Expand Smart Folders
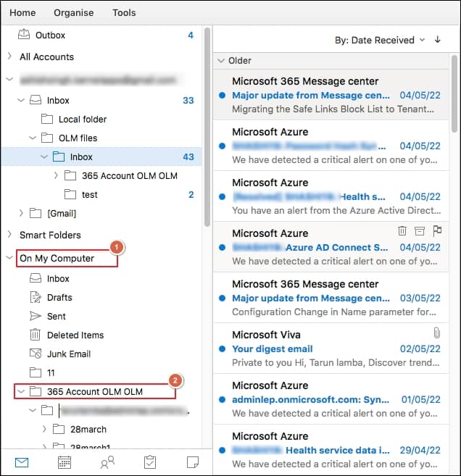 point(9,234)
